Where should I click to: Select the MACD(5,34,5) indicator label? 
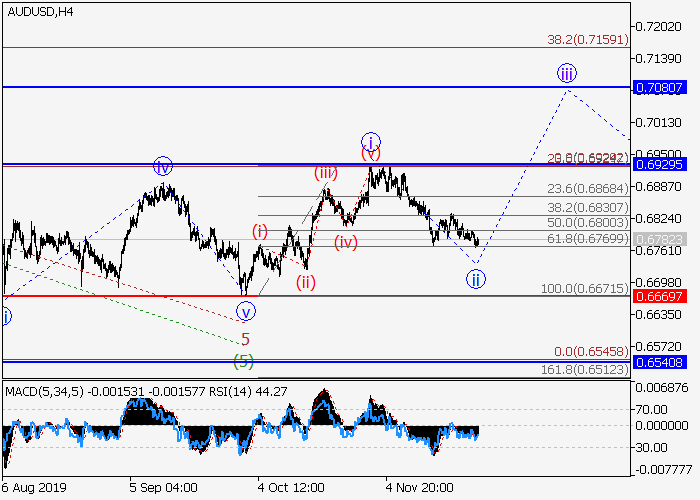point(47,388)
